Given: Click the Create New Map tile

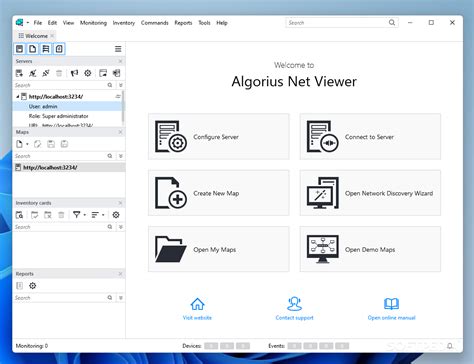Looking at the screenshot, I should (219, 193).
